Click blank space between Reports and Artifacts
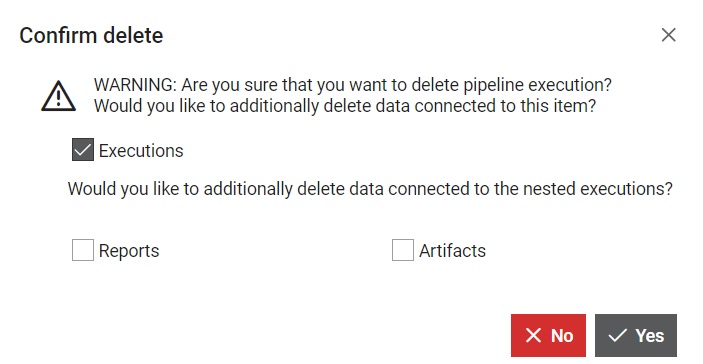Viewport: 703px width, 364px height. [x=275, y=250]
